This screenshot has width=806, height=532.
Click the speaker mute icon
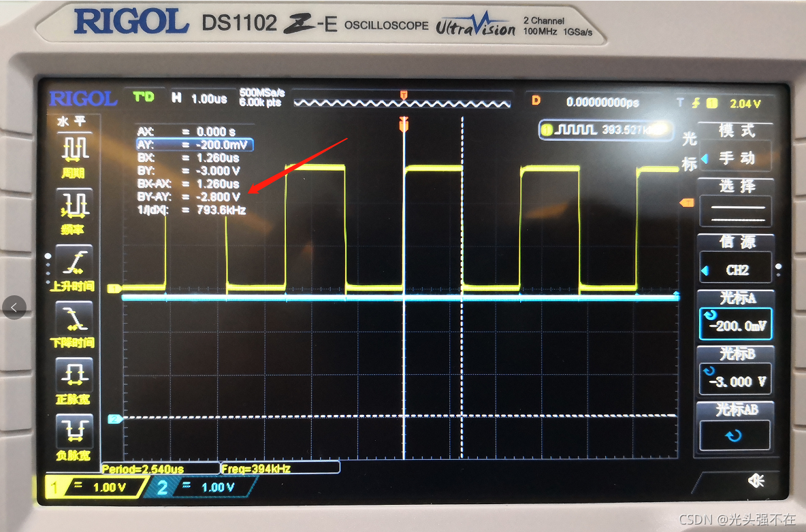tap(756, 481)
